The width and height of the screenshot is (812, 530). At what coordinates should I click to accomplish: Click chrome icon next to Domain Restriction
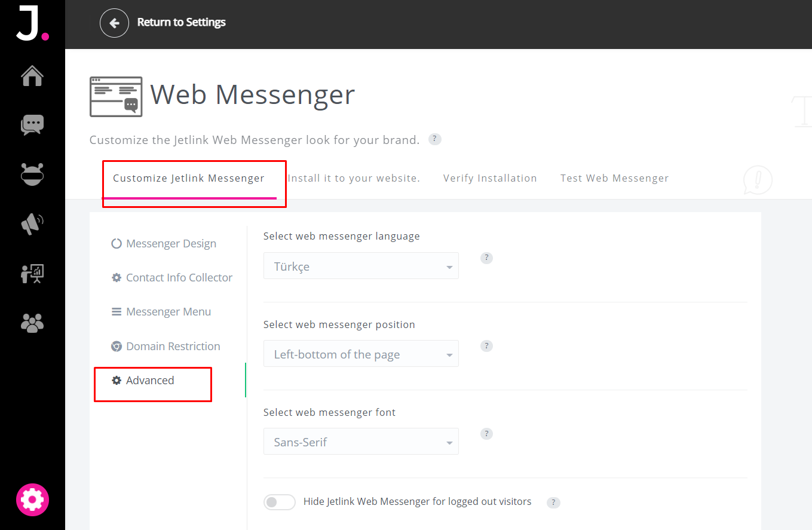117,347
